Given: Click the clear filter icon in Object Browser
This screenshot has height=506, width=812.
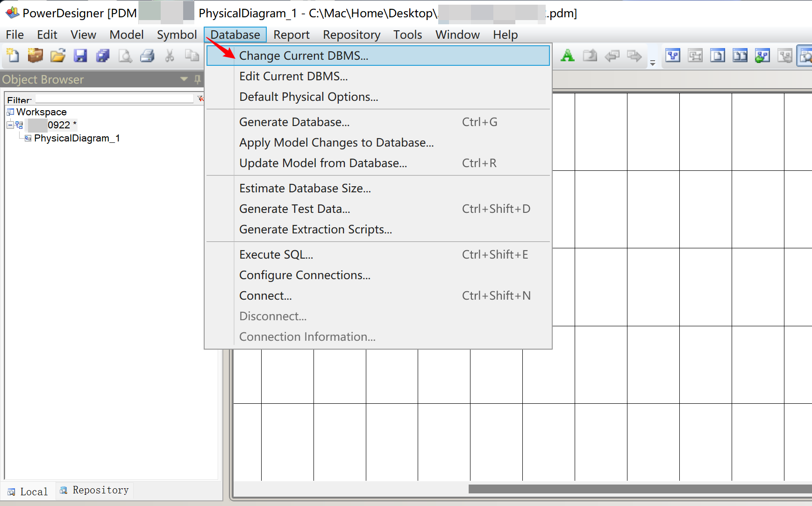Looking at the screenshot, I should coord(200,98).
